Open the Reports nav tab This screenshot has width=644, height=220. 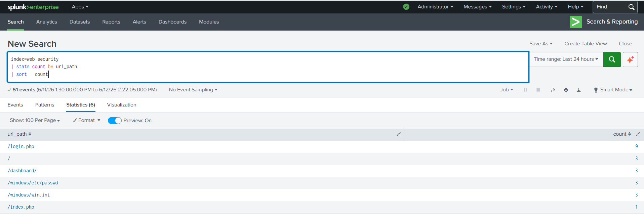coord(111,22)
